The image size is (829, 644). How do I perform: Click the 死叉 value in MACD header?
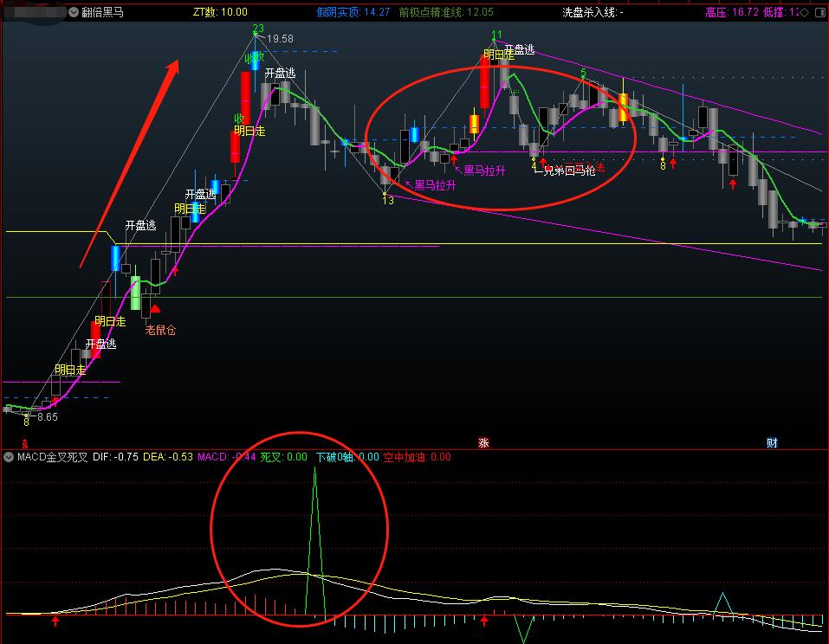(x=284, y=457)
